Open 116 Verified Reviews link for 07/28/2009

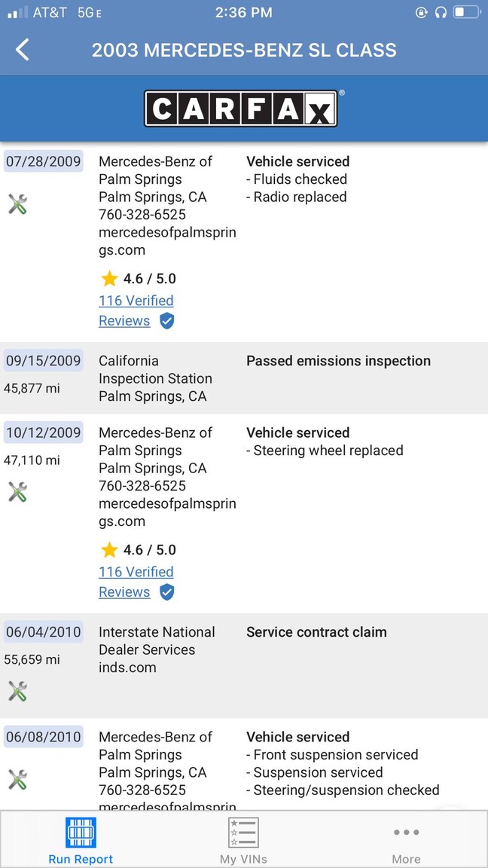(136, 310)
